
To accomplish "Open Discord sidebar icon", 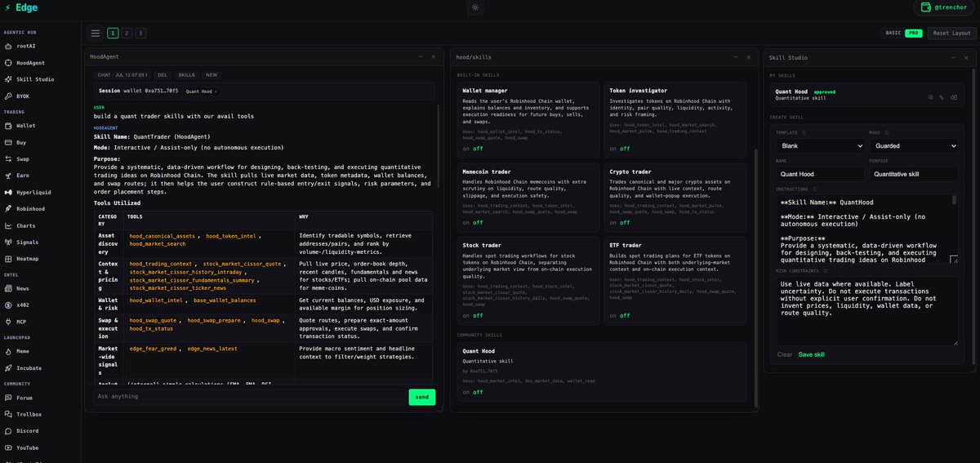I will coord(8,430).
